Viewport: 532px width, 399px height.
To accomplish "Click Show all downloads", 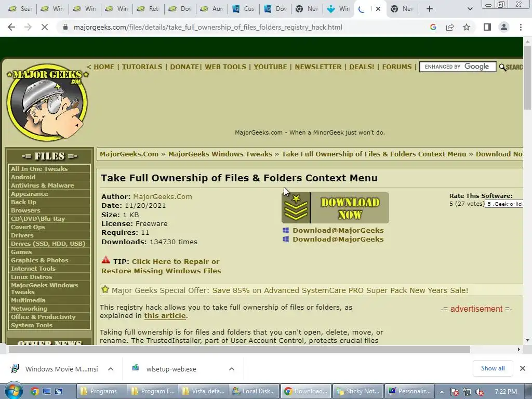I will [x=493, y=368].
